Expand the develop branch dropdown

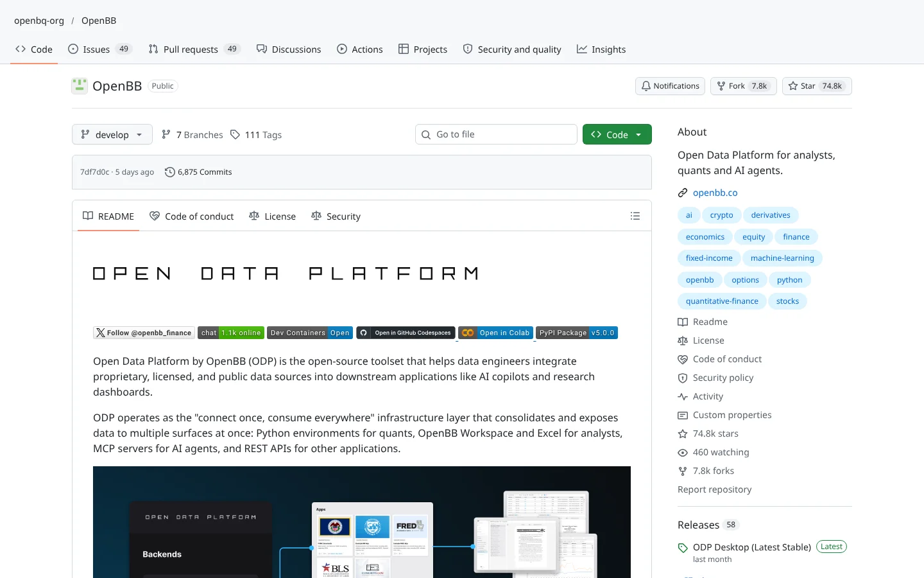pyautogui.click(x=112, y=134)
